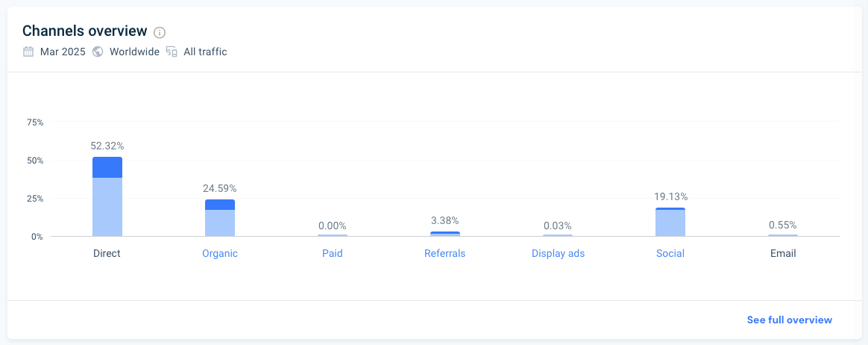Screen dimensions: 868x345
Task: Click the devices icon beside All traffic
Action: coord(172,52)
